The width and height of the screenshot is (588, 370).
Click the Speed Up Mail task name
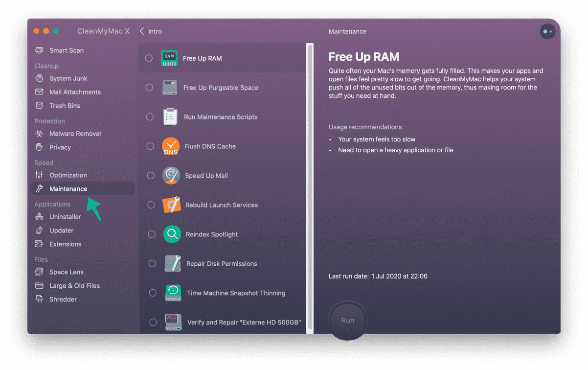(x=206, y=176)
